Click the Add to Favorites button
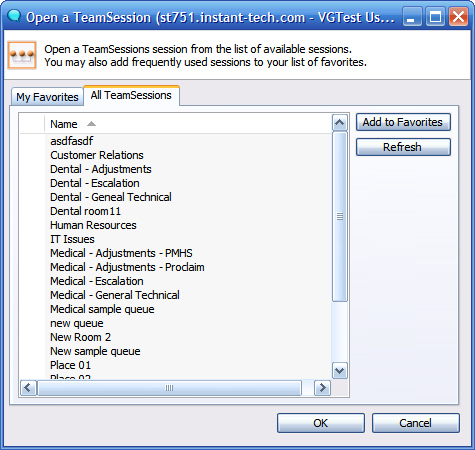The width and height of the screenshot is (475, 450). point(403,122)
